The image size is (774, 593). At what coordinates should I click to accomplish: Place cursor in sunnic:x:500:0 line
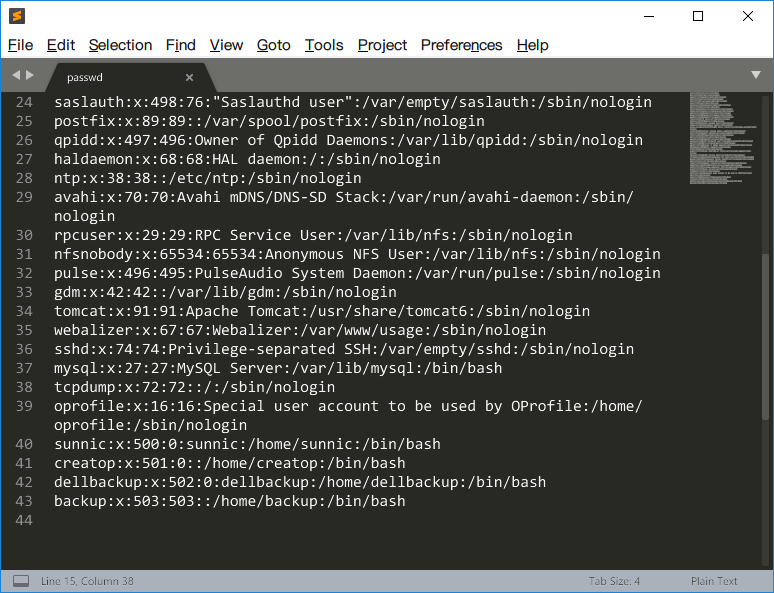(247, 444)
